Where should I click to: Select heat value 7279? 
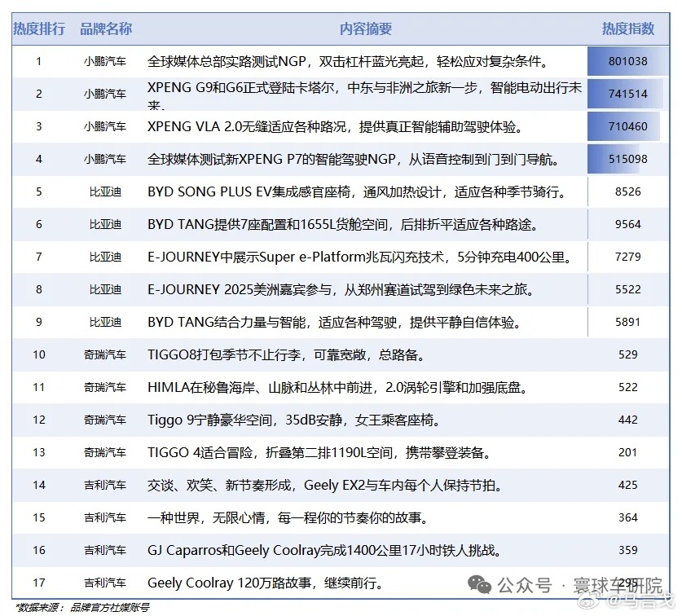(628, 257)
